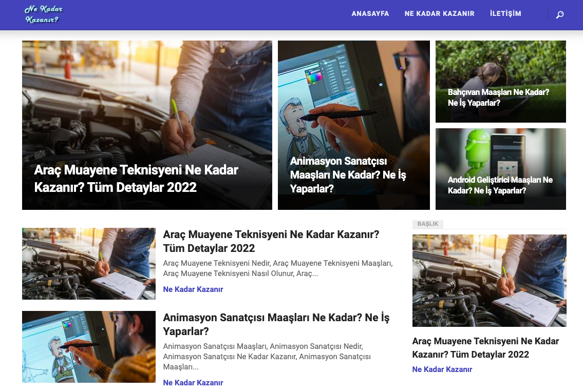583x392 pixels.
Task: Open sidebar headline Araç Muayene Teknisyeni Ne Kadar Kazanır
Action: tap(485, 348)
